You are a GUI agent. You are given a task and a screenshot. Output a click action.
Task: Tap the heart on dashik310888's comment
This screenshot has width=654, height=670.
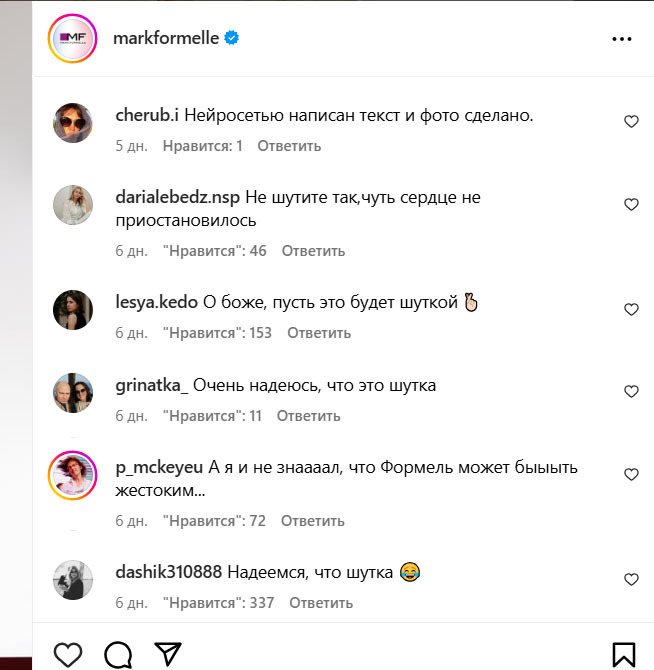point(631,580)
